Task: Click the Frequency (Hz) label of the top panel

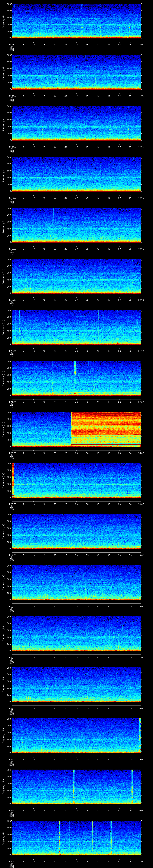Action: [3, 21]
